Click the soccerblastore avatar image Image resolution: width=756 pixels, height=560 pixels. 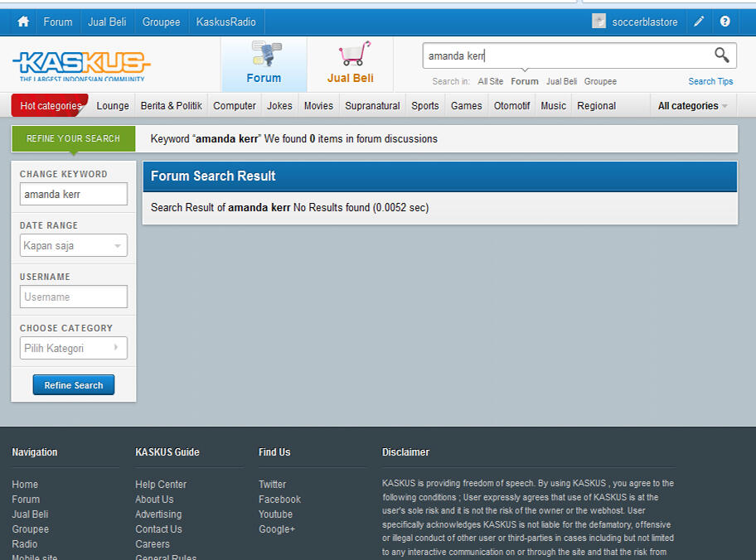(598, 22)
